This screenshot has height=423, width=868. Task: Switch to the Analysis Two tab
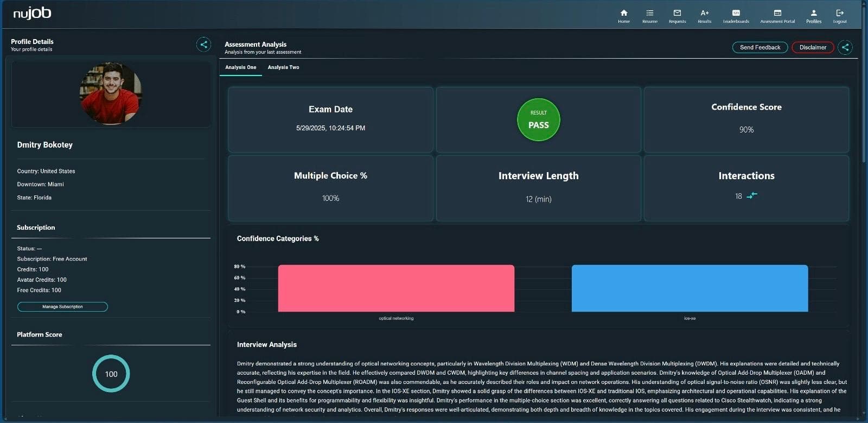coord(283,67)
